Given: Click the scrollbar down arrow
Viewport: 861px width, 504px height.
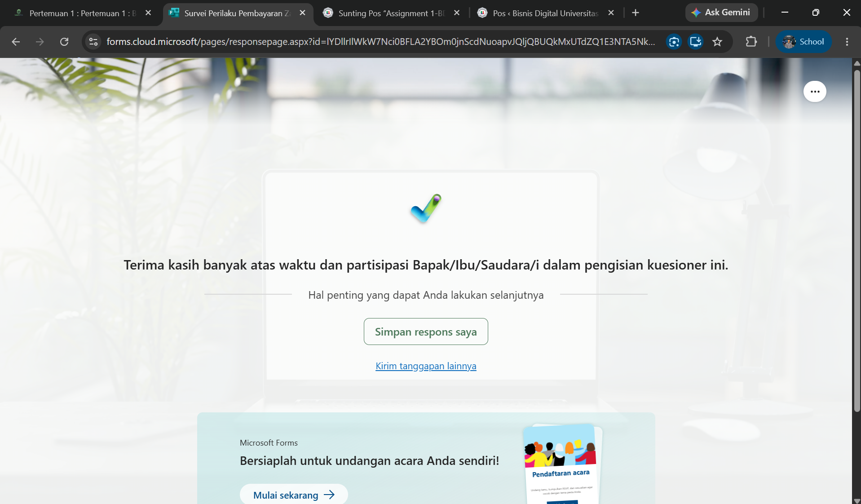Looking at the screenshot, I should click(x=857, y=500).
